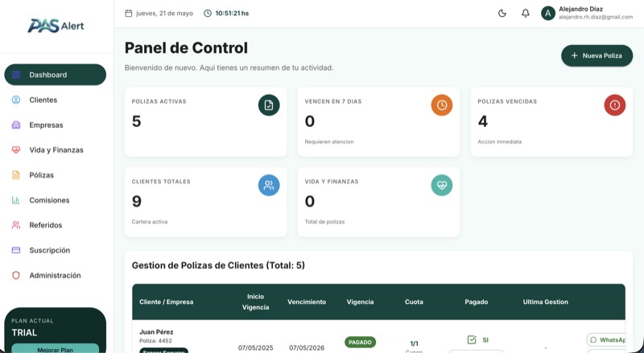
Task: Click the Pagado column header
Action: 477,302
